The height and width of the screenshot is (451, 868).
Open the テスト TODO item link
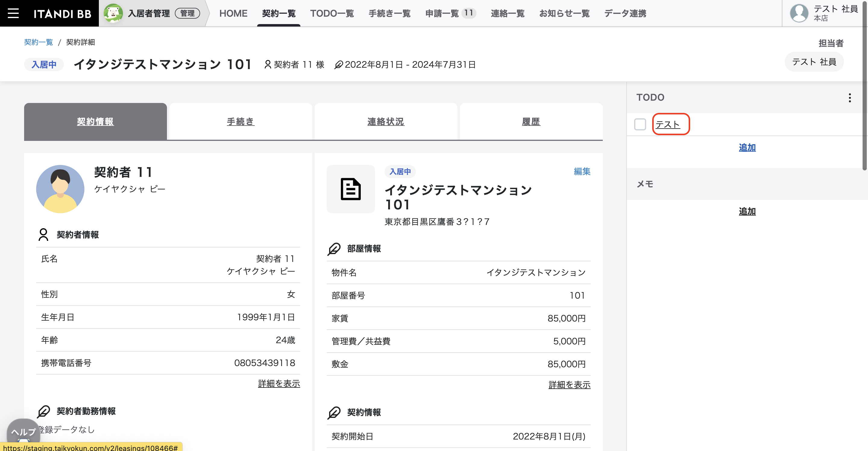coord(668,125)
